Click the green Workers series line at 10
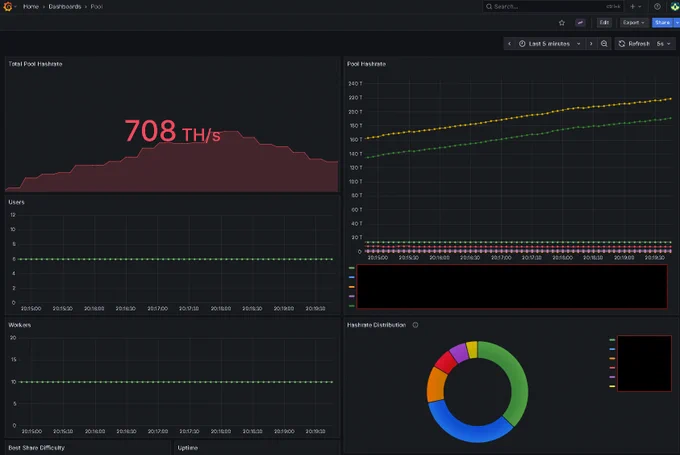This screenshot has width=680, height=455. 176,382
